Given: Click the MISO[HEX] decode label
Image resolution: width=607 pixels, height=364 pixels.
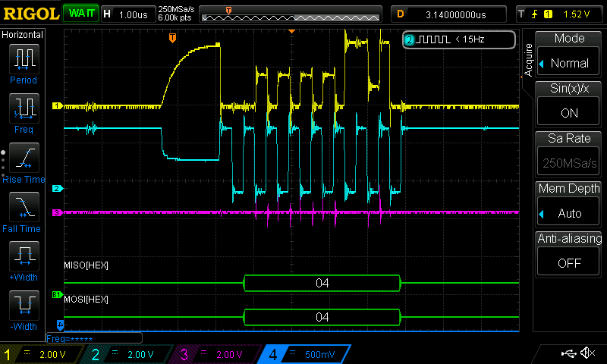Looking at the screenshot, I should tap(86, 265).
